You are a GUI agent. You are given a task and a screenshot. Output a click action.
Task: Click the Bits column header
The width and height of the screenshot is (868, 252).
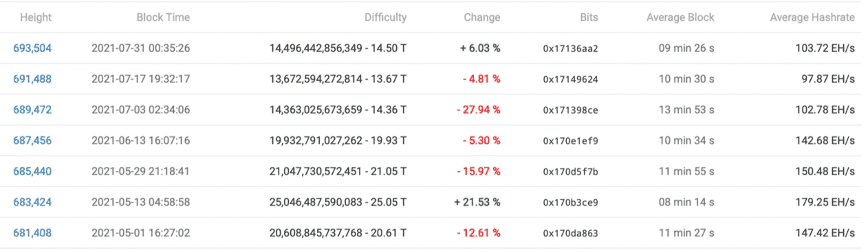[589, 17]
